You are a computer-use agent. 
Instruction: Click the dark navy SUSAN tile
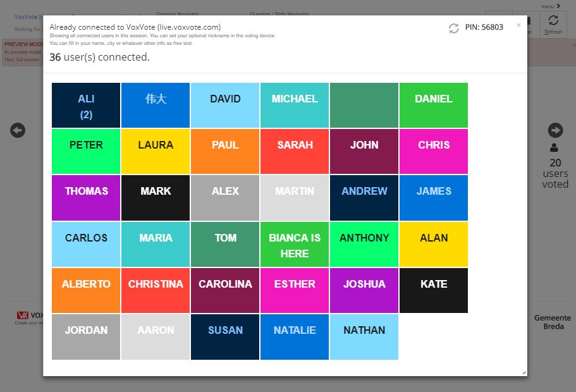[x=225, y=336]
